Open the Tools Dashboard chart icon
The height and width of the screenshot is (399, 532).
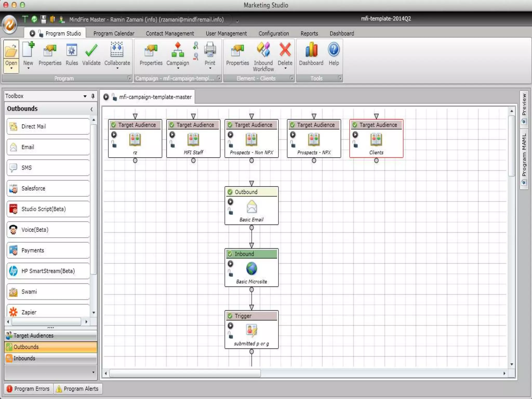(x=311, y=50)
